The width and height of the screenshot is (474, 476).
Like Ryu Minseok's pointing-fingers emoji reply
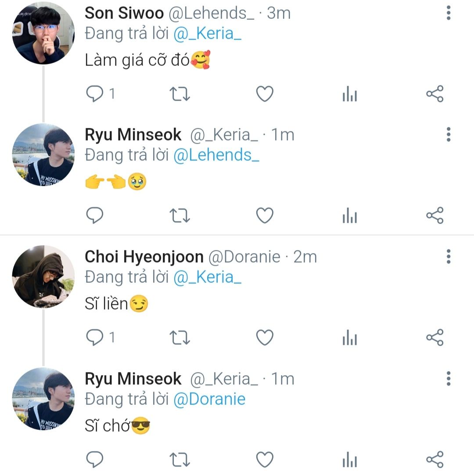coord(265,215)
